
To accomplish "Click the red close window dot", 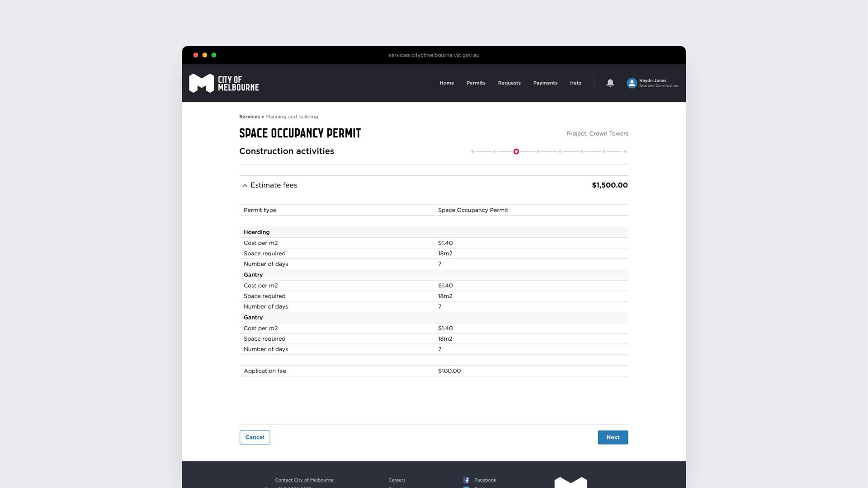I will point(196,55).
